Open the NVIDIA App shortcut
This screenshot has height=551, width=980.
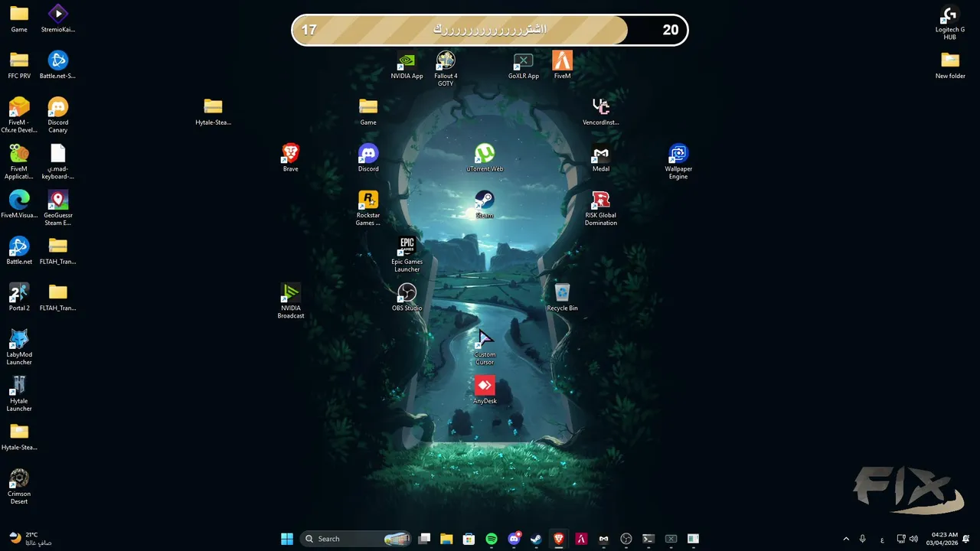[x=407, y=65]
